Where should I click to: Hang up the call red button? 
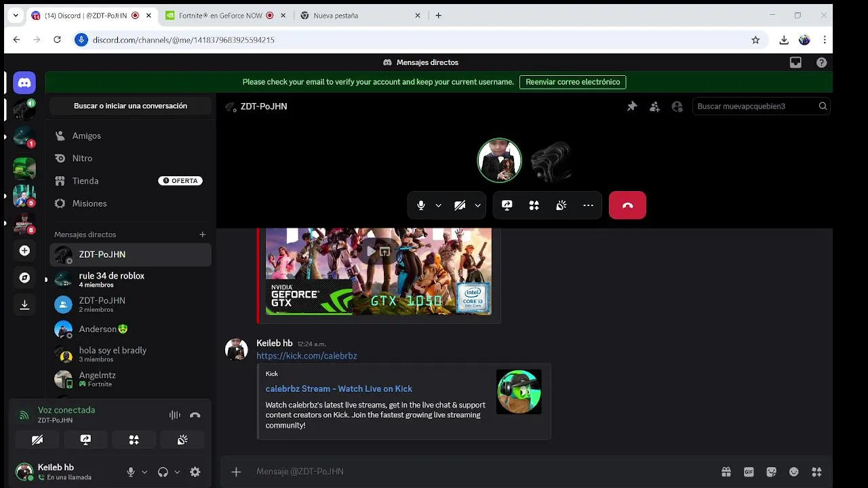(x=627, y=205)
